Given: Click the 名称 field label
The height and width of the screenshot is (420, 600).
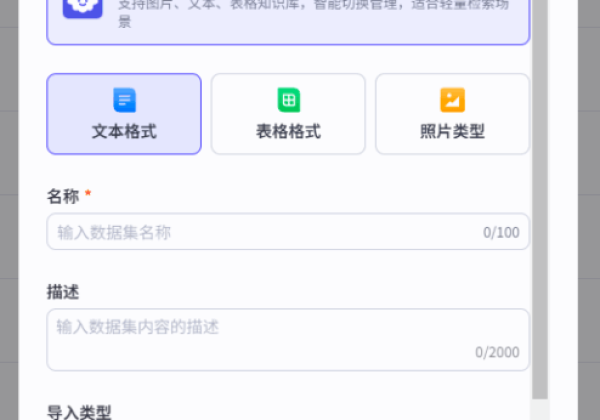Looking at the screenshot, I should tap(63, 196).
